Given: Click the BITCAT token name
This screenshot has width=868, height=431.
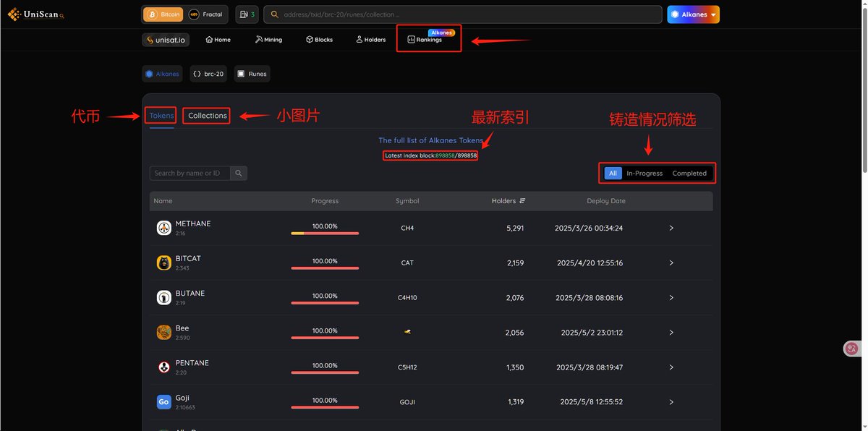Looking at the screenshot, I should point(188,258).
